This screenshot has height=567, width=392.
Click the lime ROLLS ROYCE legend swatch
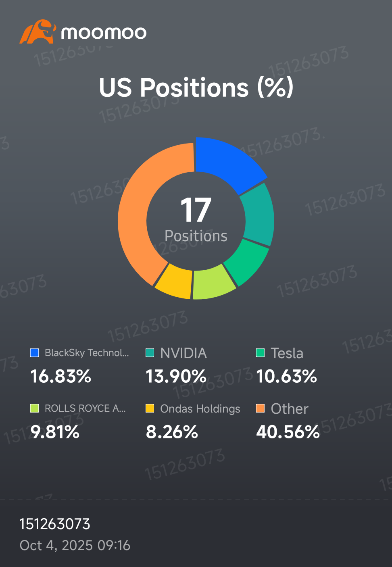[35, 409]
